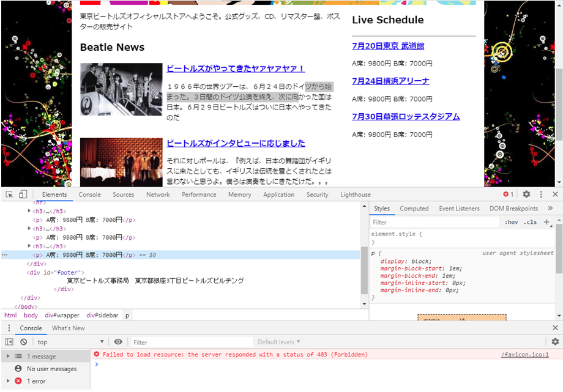Select the Event Listeners pane tab
This screenshot has height=392, width=563.
[x=459, y=209]
